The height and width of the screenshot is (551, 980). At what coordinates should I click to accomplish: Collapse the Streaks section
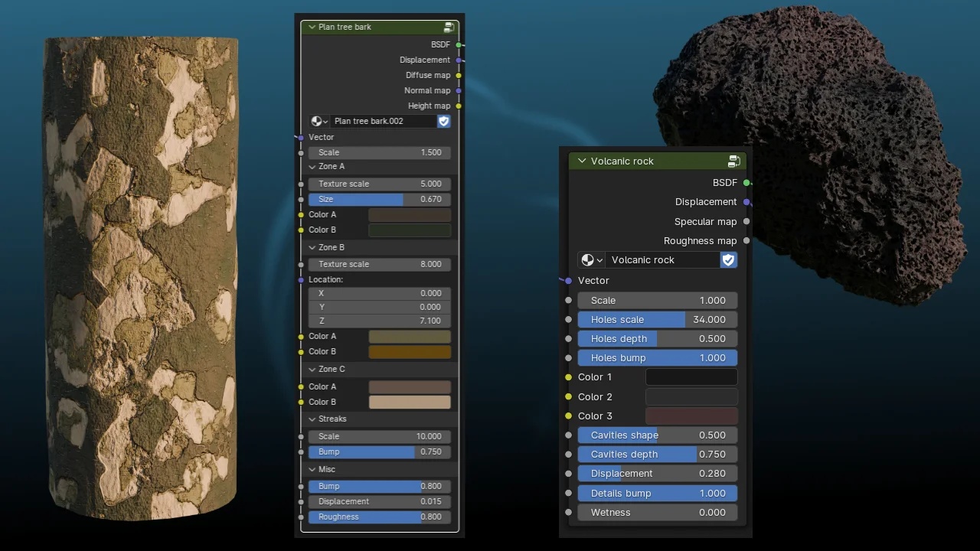[x=311, y=419]
